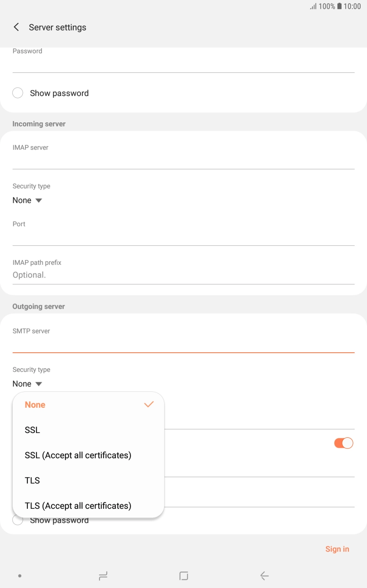Screen dimensions: 367x588
Task: Tap the hidden apps dot in navigation bar
Action: pyautogui.click(x=20, y=575)
